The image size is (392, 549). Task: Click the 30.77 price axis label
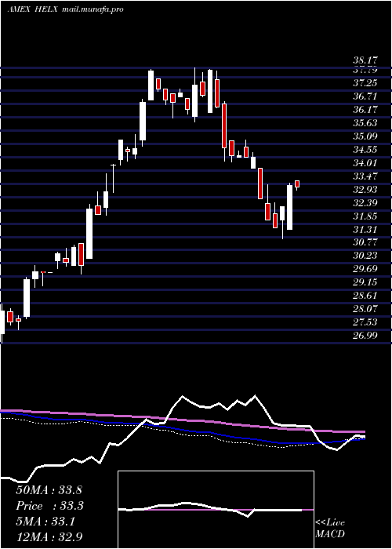pyautogui.click(x=365, y=242)
